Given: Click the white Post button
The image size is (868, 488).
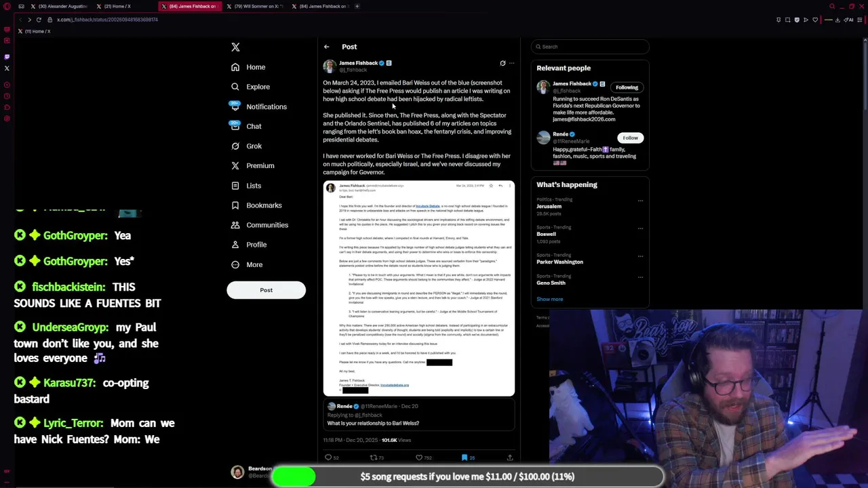Looking at the screenshot, I should [x=266, y=290].
